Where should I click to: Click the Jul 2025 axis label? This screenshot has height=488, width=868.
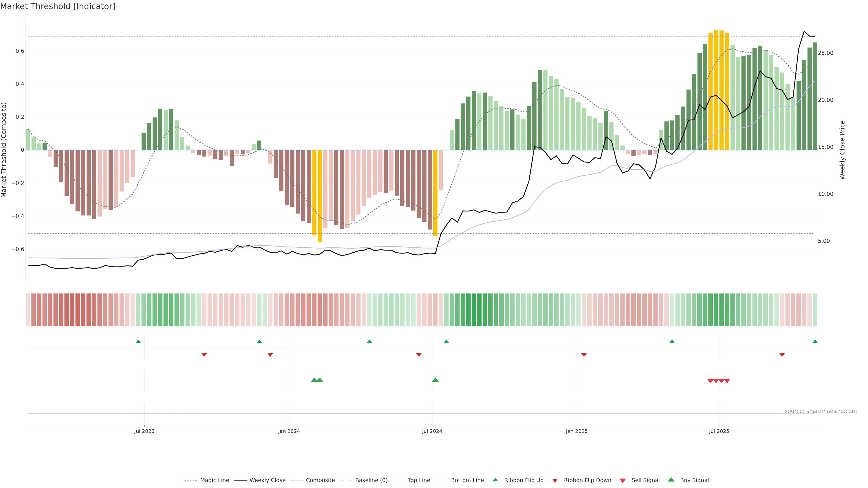tap(719, 431)
